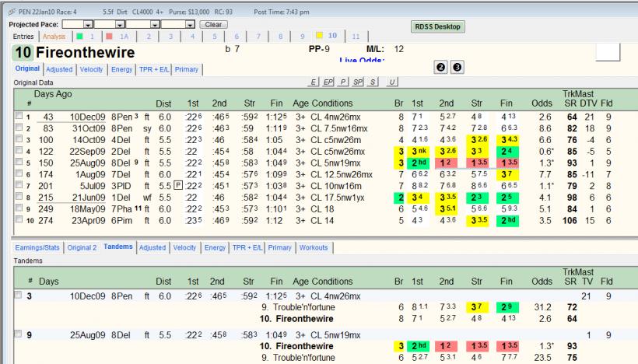Open the upper Primary tab

(187, 69)
